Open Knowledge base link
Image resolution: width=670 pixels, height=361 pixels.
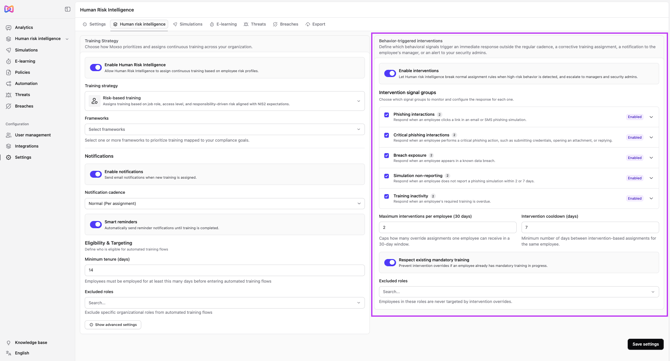pyautogui.click(x=31, y=343)
